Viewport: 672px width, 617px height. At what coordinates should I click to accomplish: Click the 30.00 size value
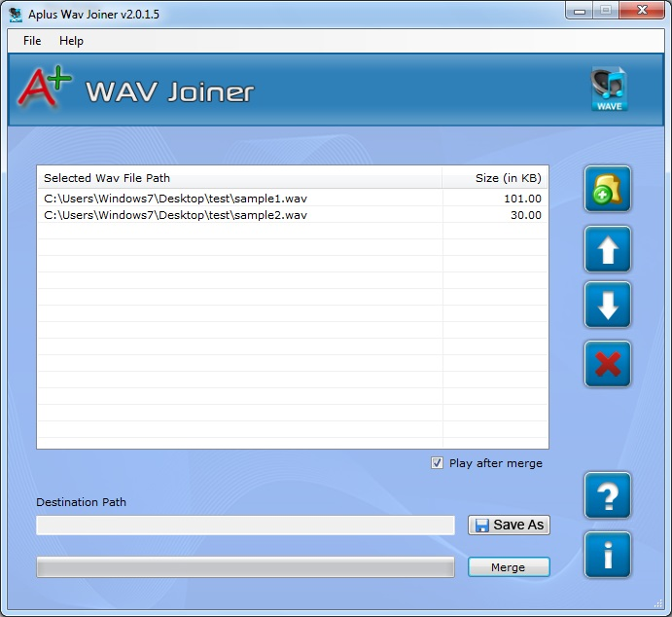pyautogui.click(x=526, y=215)
